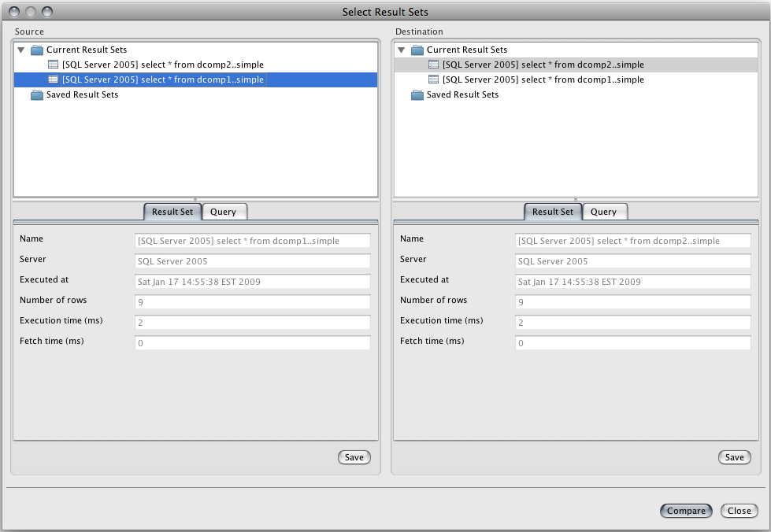771x532 pixels.
Task: Open the Destination Result Set tab
Action: [553, 212]
